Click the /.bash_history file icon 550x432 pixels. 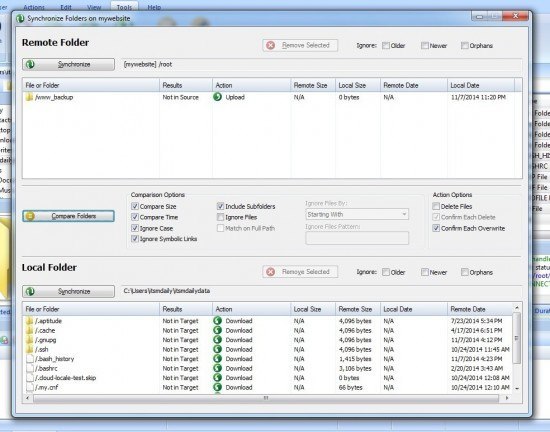[x=30, y=359]
